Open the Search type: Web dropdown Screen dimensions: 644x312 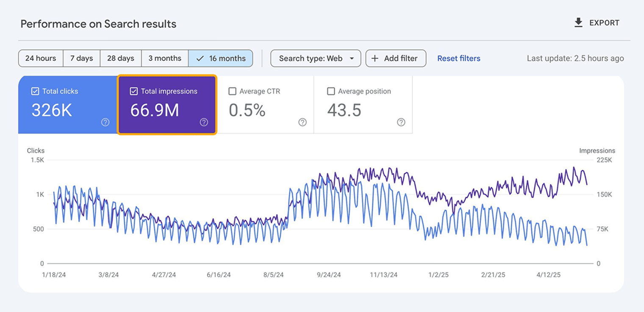point(316,58)
